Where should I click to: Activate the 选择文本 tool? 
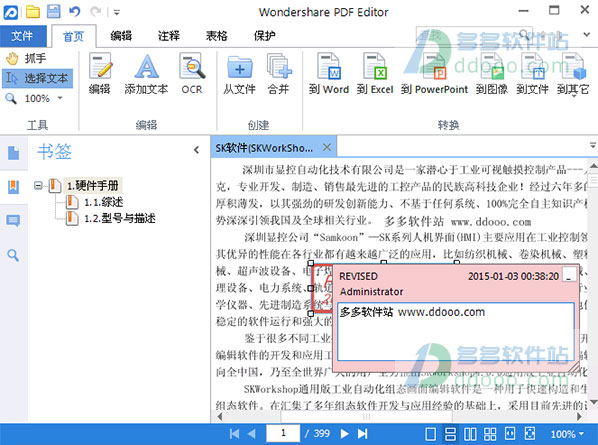37,78
